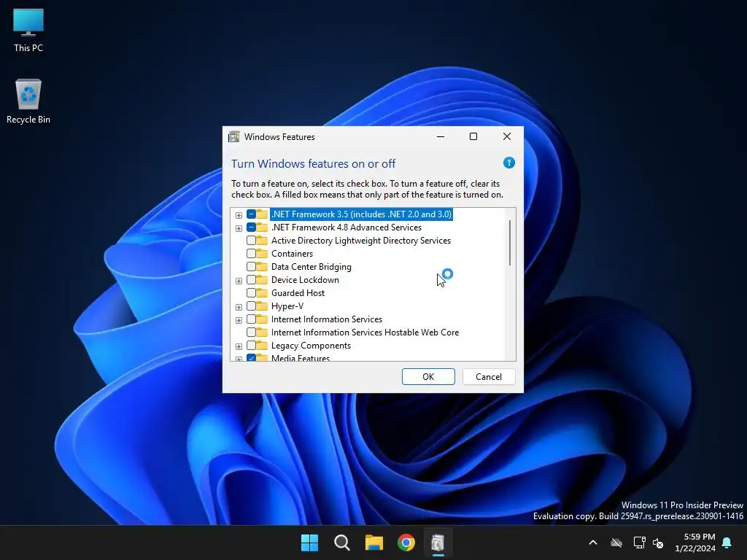Maximize the Windows Features window
Image resolution: width=747 pixels, height=560 pixels.
[x=473, y=136]
